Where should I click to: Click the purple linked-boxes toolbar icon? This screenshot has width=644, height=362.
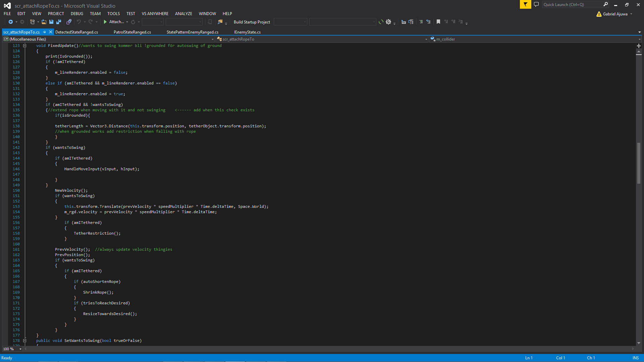(69, 22)
